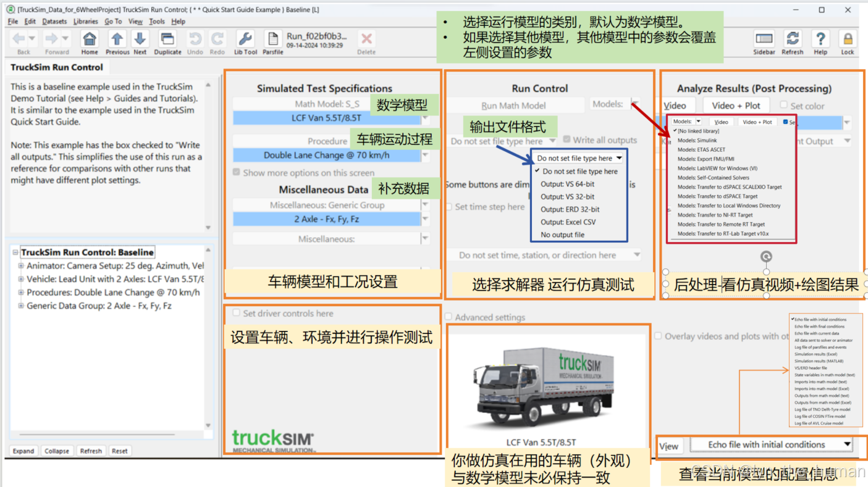Viewport: 868px width, 487px height.
Task: Click the Undo icon
Action: [195, 39]
